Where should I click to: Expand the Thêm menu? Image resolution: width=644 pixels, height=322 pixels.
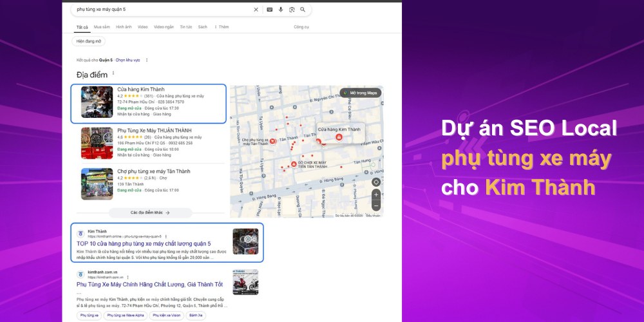tap(222, 27)
